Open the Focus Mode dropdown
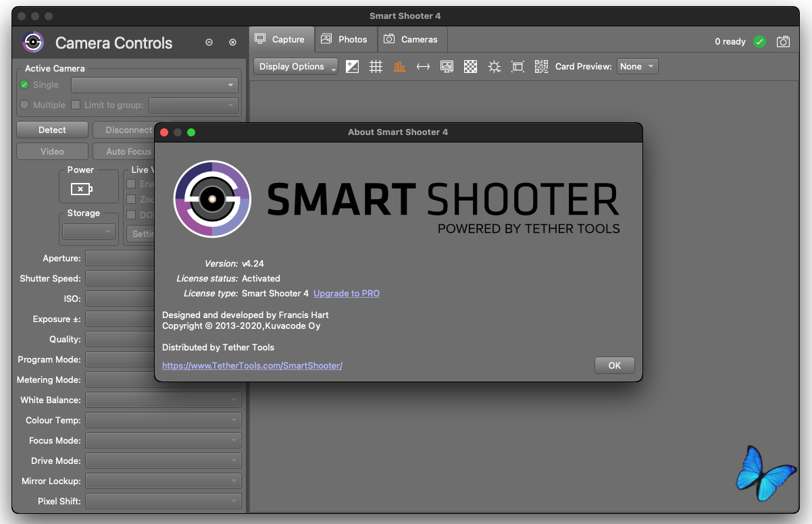The image size is (812, 524). (x=163, y=440)
